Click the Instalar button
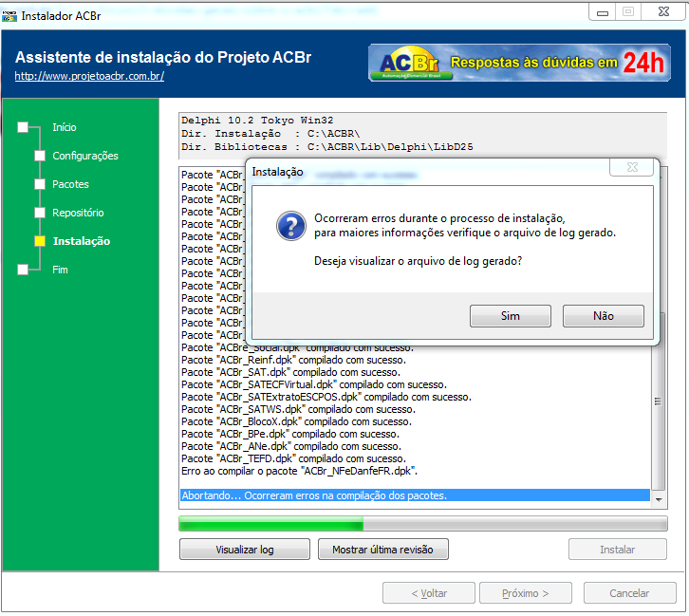This screenshot has height=616, width=689. (618, 550)
